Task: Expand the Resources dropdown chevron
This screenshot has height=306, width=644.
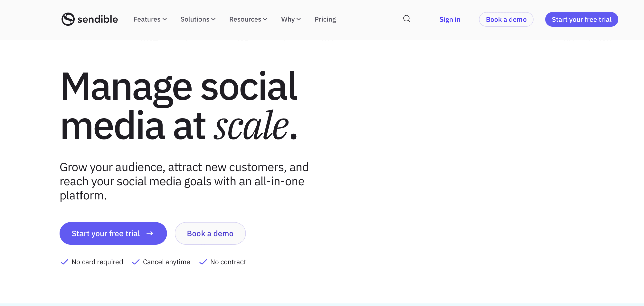Action: point(265,19)
